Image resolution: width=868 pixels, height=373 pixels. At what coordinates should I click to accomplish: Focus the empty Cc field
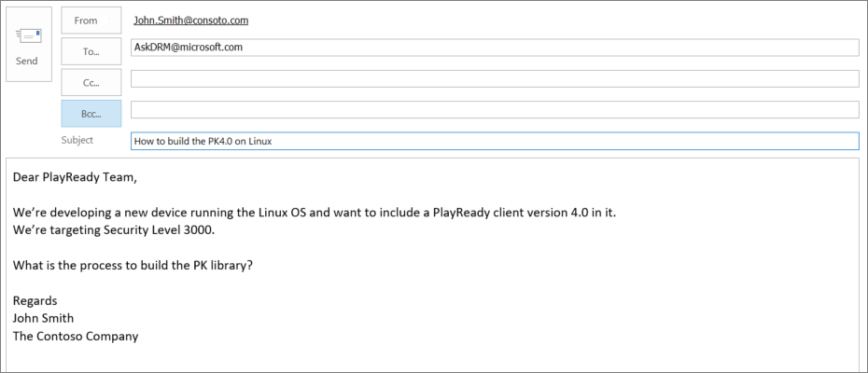tap(495, 78)
